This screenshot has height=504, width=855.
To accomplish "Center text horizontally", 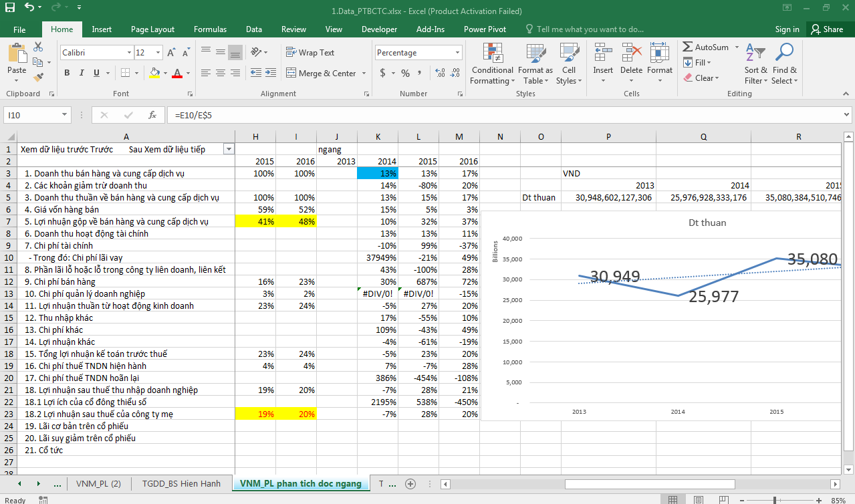I will [x=220, y=73].
